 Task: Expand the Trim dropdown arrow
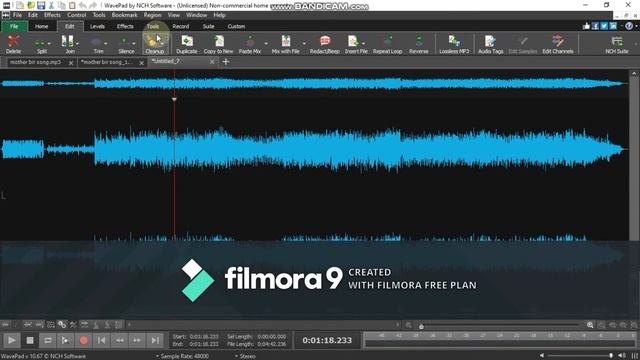[106, 44]
